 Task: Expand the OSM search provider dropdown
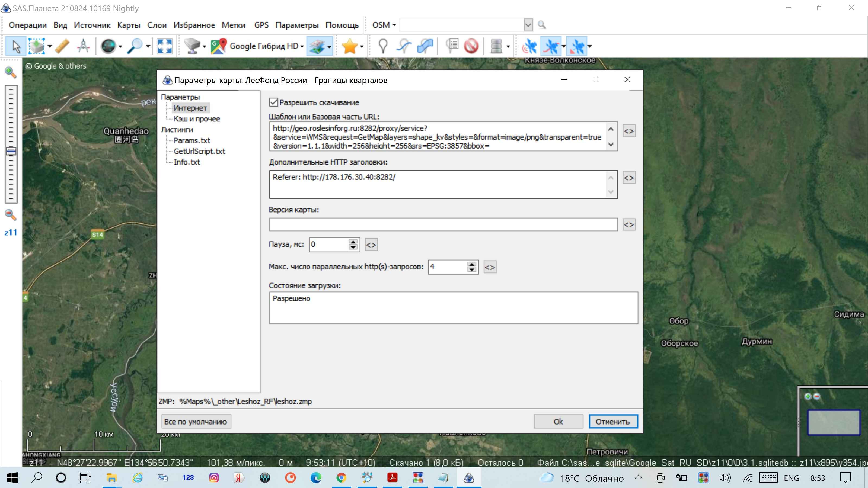point(384,25)
